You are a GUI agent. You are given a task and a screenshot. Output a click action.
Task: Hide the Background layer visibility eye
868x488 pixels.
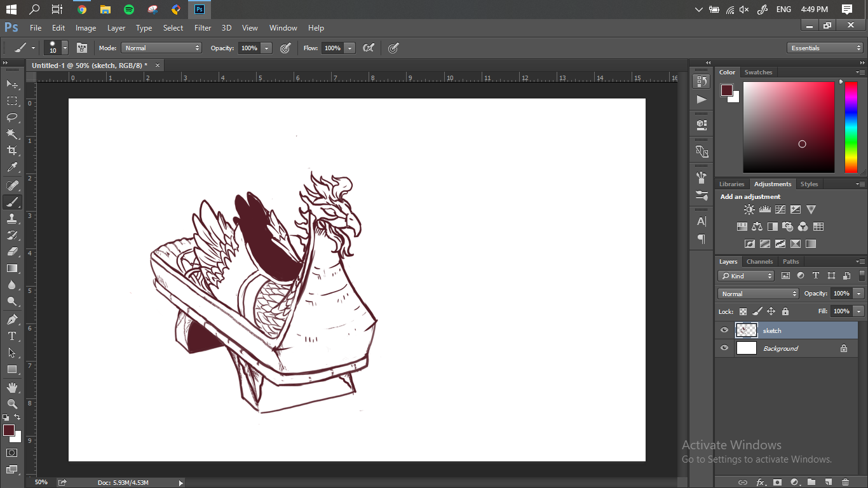click(724, 348)
